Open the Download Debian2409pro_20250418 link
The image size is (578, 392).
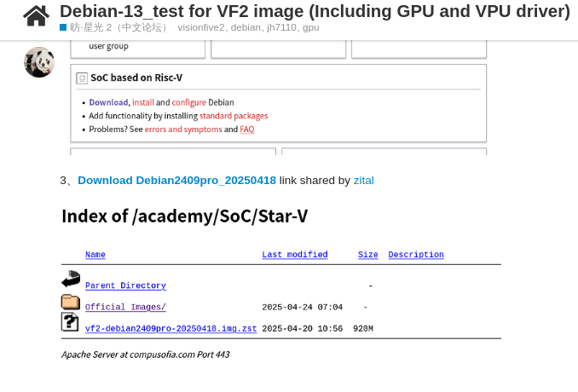coord(177,181)
